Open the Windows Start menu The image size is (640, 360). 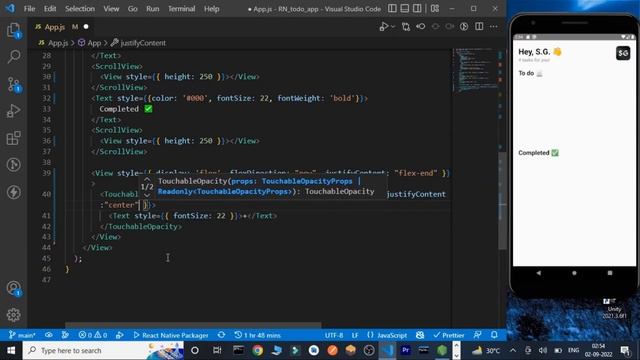click(11, 350)
